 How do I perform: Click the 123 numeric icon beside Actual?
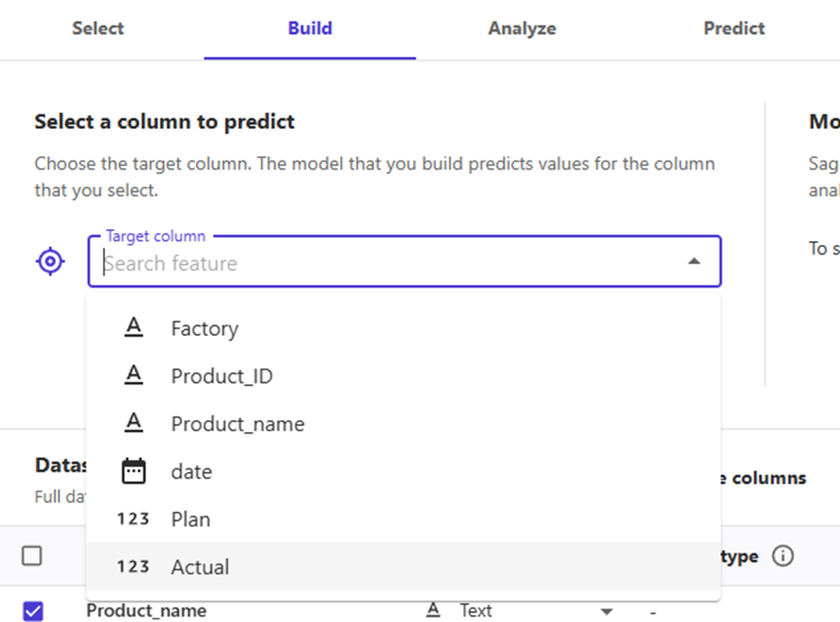(x=133, y=566)
